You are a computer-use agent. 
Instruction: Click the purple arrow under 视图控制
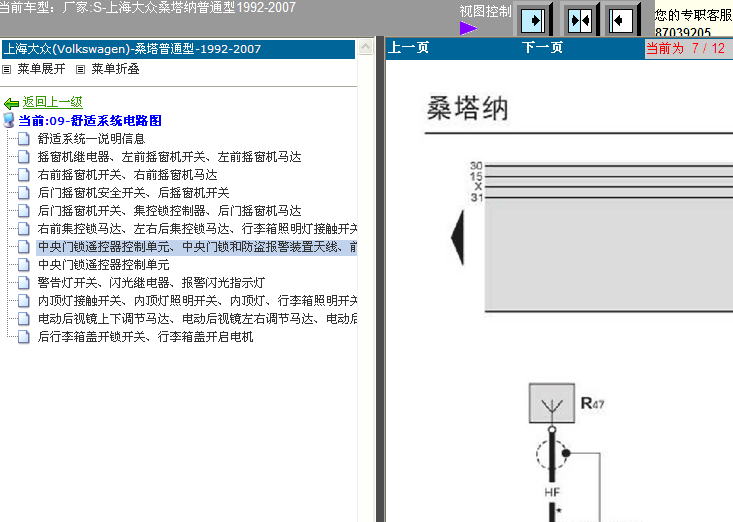(468, 28)
